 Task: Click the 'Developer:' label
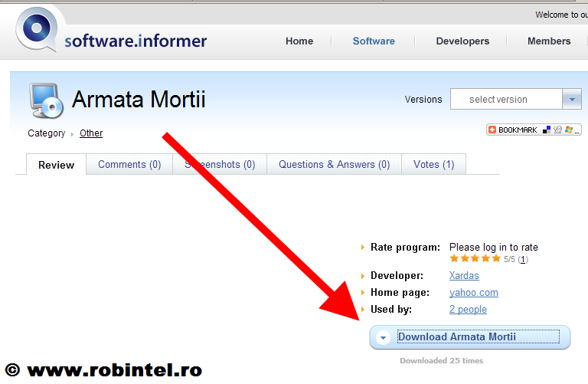click(397, 275)
